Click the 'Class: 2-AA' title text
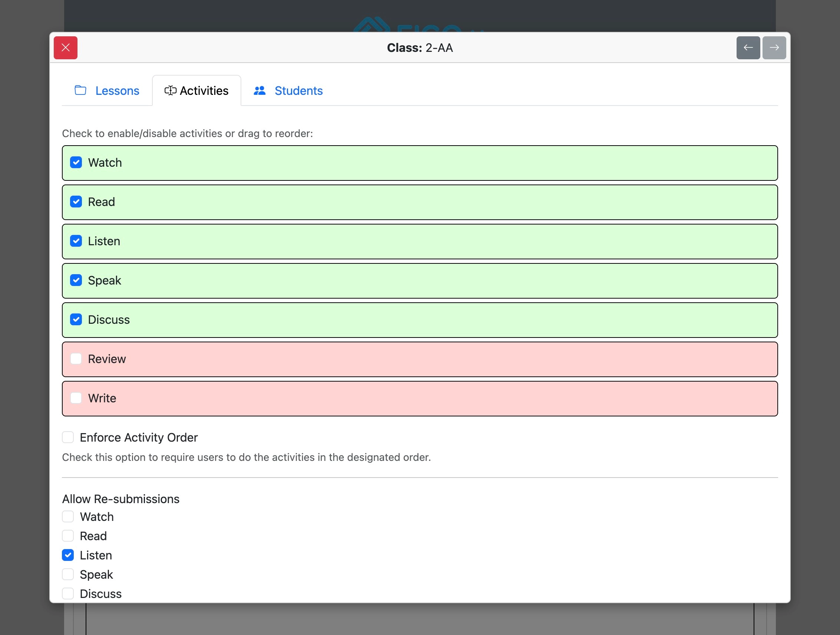840x635 pixels. 420,48
